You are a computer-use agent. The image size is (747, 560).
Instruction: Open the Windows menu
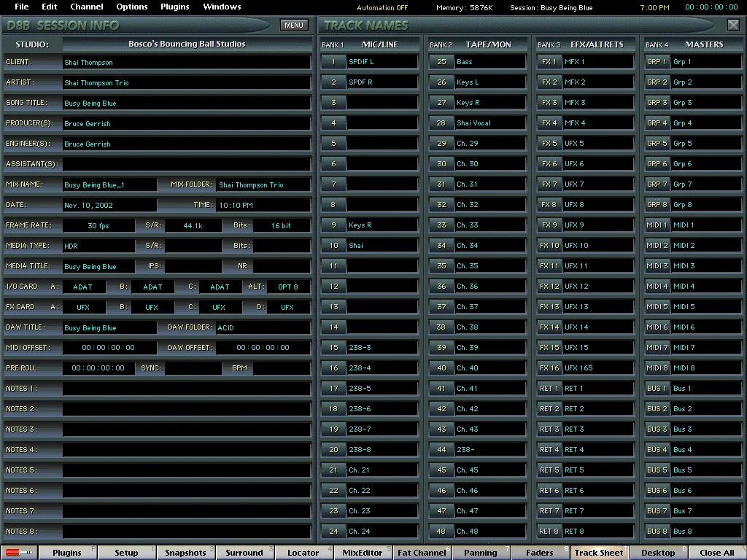(x=222, y=7)
